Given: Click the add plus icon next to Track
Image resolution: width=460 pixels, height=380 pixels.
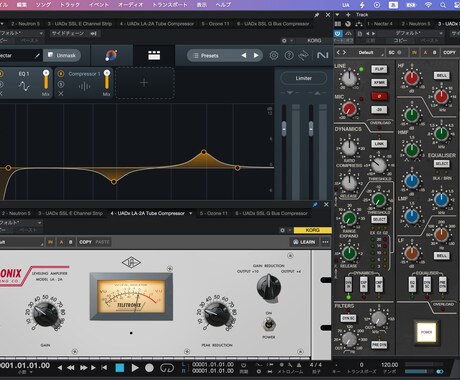Looking at the screenshot, I should click(x=348, y=15).
